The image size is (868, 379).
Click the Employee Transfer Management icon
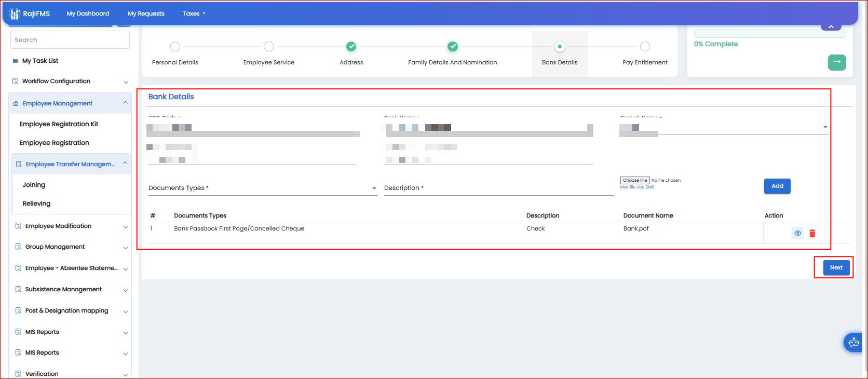[x=19, y=164]
